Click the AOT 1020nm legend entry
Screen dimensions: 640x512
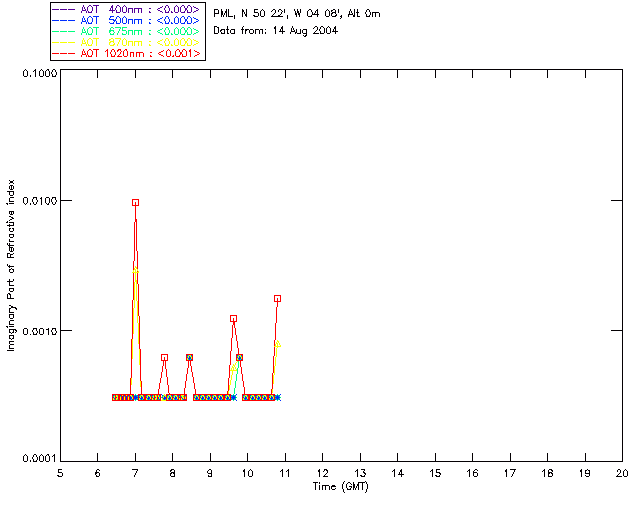[x=127, y=53]
